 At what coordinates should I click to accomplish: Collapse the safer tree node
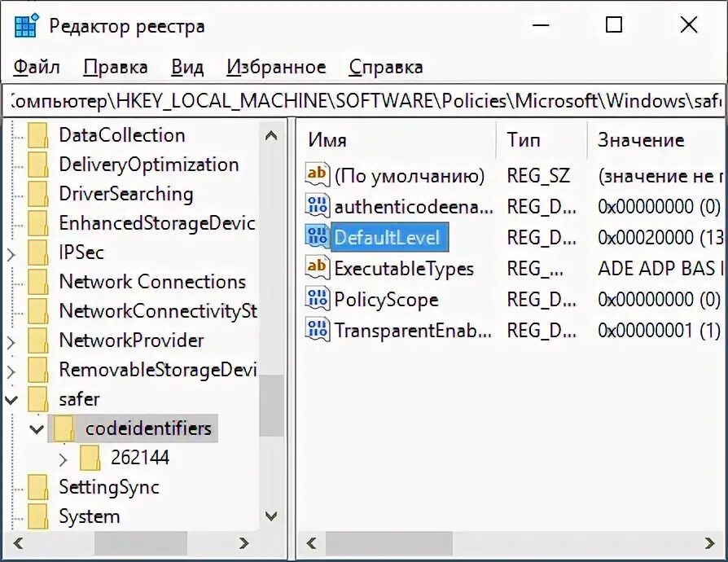[11, 400]
